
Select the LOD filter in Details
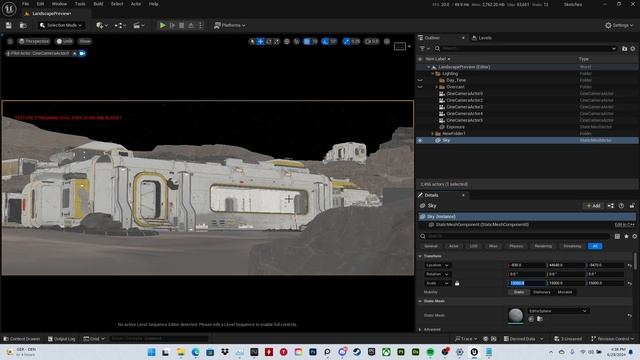[x=473, y=246]
